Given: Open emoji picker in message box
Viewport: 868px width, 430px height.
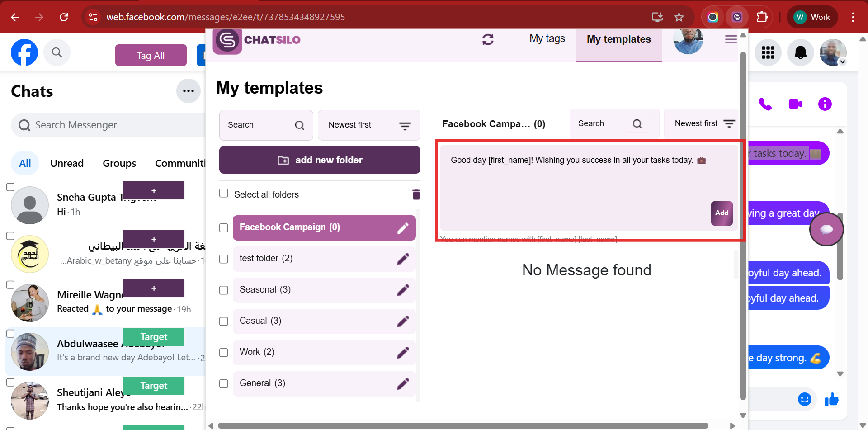Looking at the screenshot, I should [x=805, y=399].
